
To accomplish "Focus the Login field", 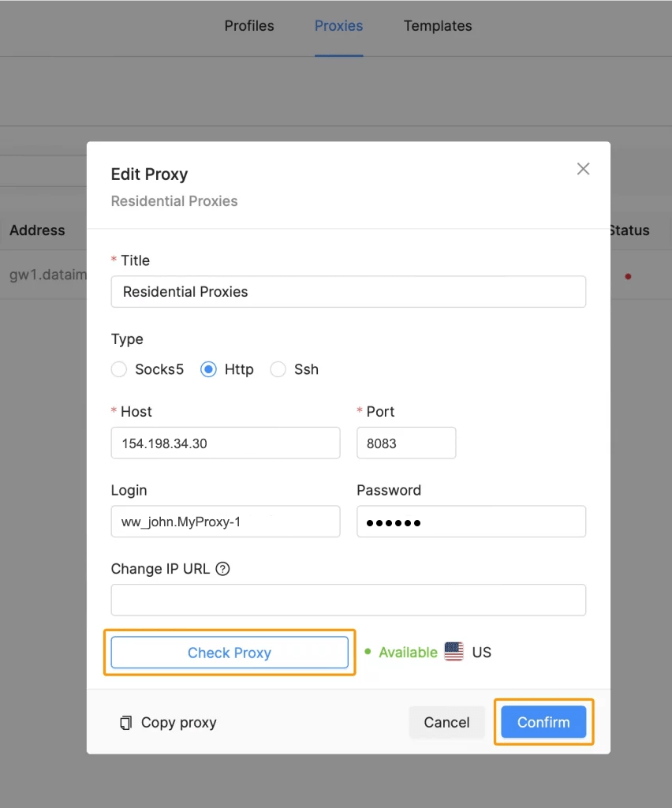I will [226, 522].
